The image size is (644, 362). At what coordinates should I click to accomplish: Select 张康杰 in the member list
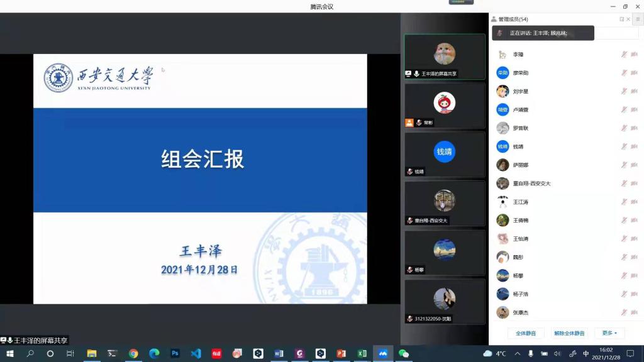(x=521, y=312)
